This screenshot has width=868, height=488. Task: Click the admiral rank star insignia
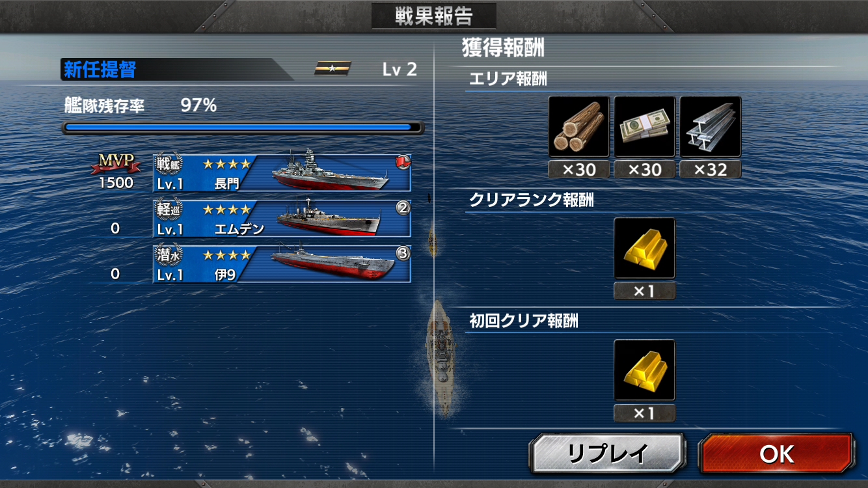[x=332, y=68]
